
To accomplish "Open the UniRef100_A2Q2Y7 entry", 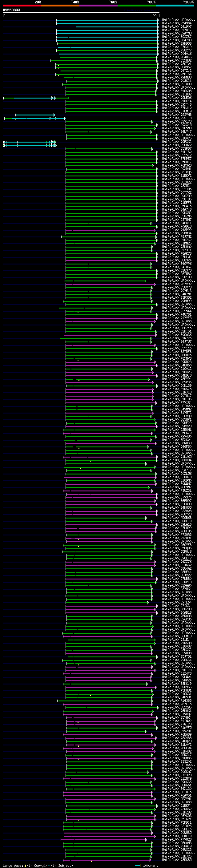I will (x=176, y=50).
